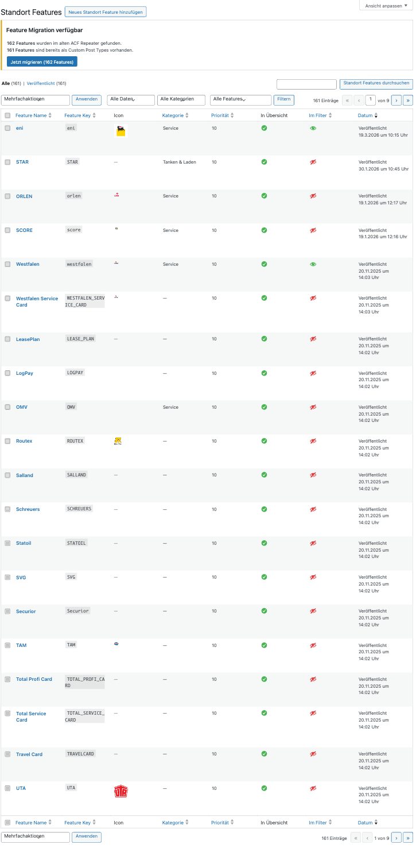Click Neues Standort Feature hinzufügen
420x868 pixels.
coord(106,11)
